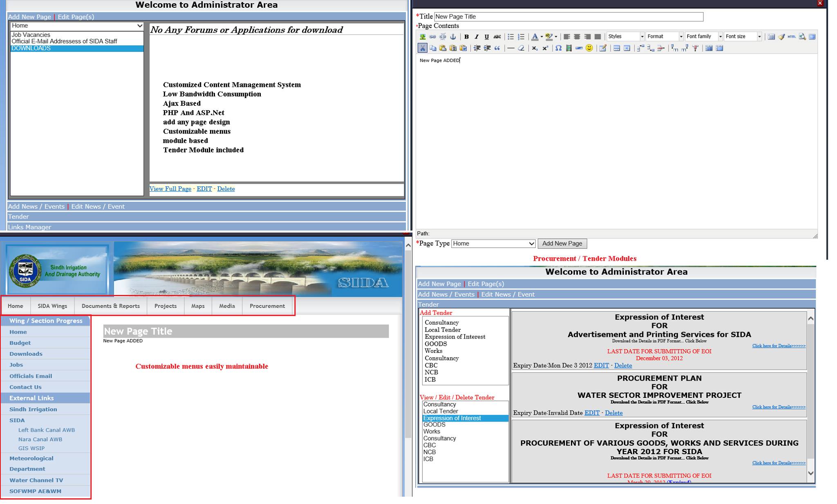Click the text color A swatch

(x=535, y=37)
